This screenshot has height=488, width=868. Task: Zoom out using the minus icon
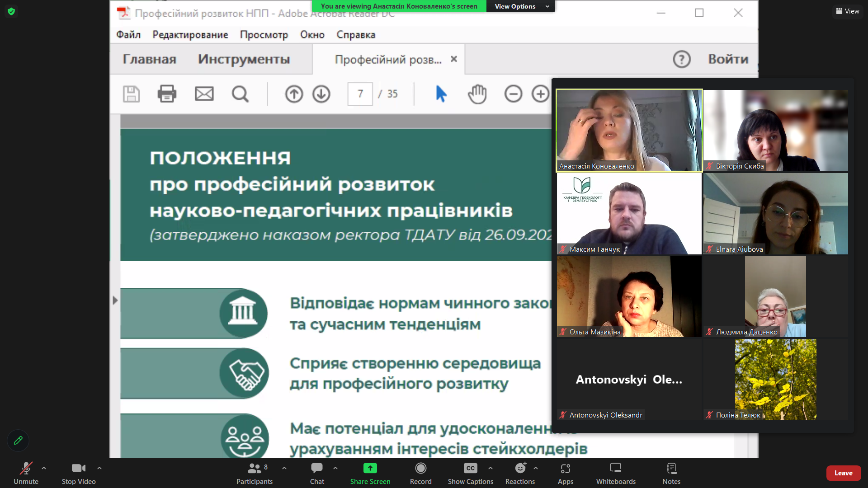513,94
